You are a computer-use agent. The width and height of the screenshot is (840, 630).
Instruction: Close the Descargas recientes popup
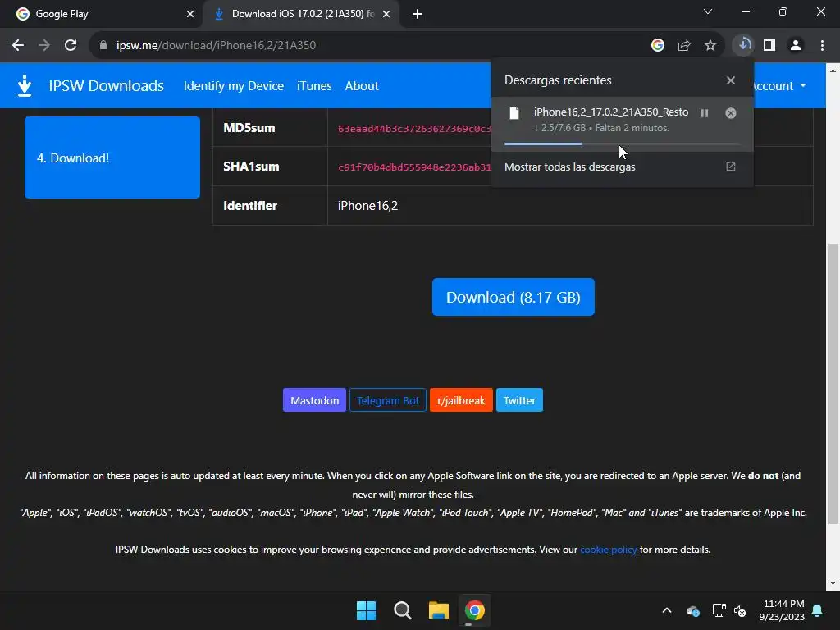click(731, 80)
